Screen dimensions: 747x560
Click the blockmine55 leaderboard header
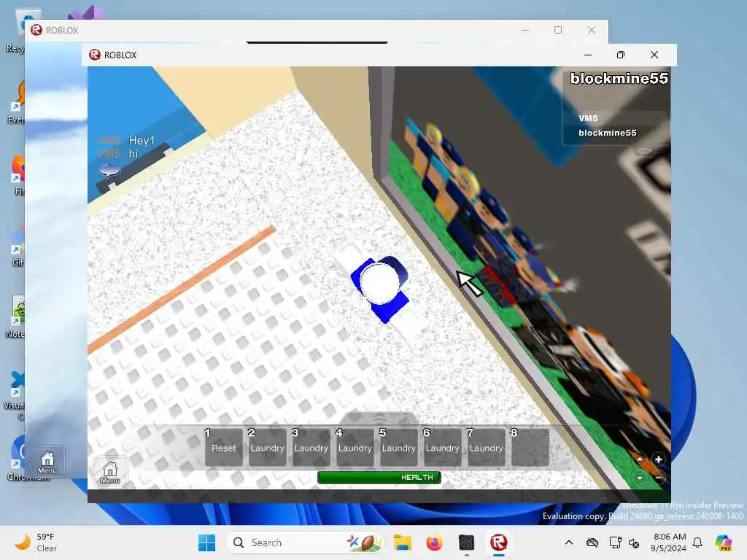click(619, 78)
